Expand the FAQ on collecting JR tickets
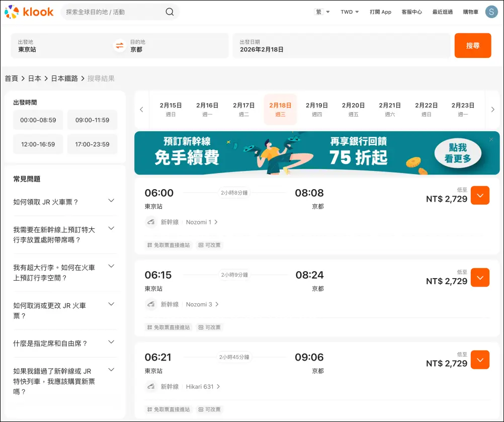 point(64,202)
